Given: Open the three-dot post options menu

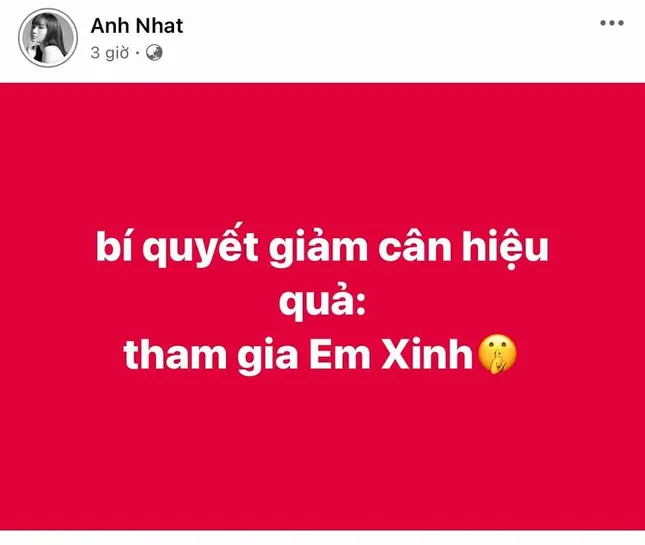Looking at the screenshot, I should 612,23.
